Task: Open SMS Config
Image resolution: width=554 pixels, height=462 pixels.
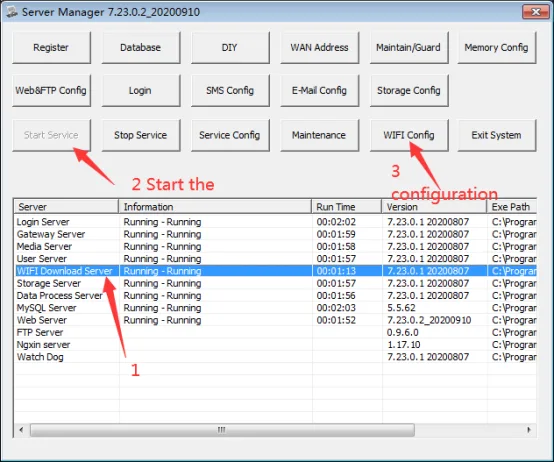Action: coord(230,90)
